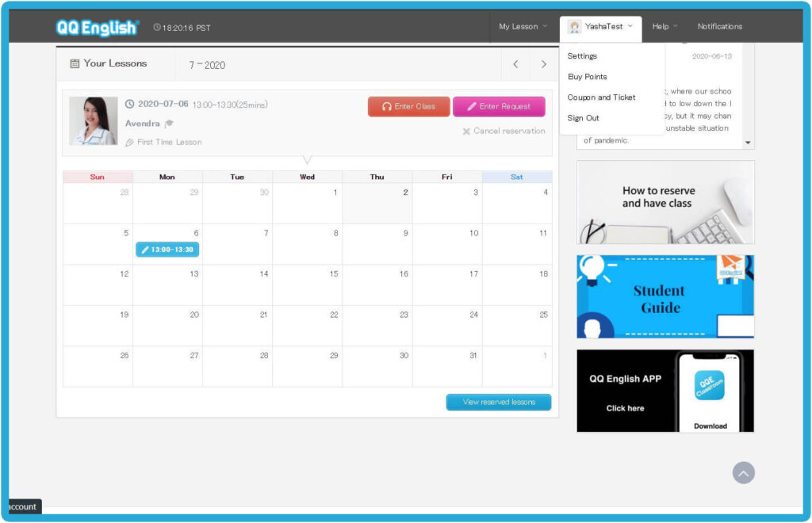The image size is (812, 523).
Task: Click Cancel reservation link
Action: point(504,132)
